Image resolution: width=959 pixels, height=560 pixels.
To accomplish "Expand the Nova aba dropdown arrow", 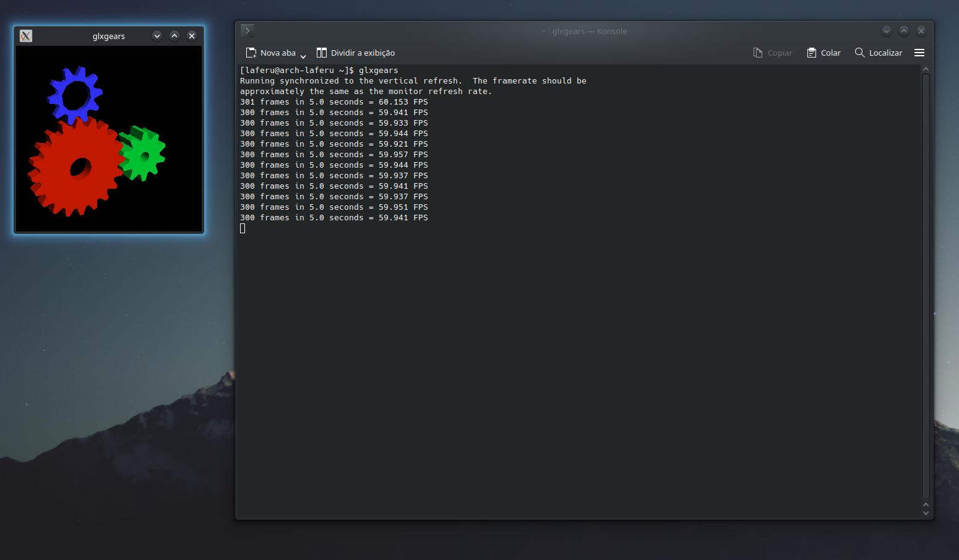I will [x=303, y=56].
